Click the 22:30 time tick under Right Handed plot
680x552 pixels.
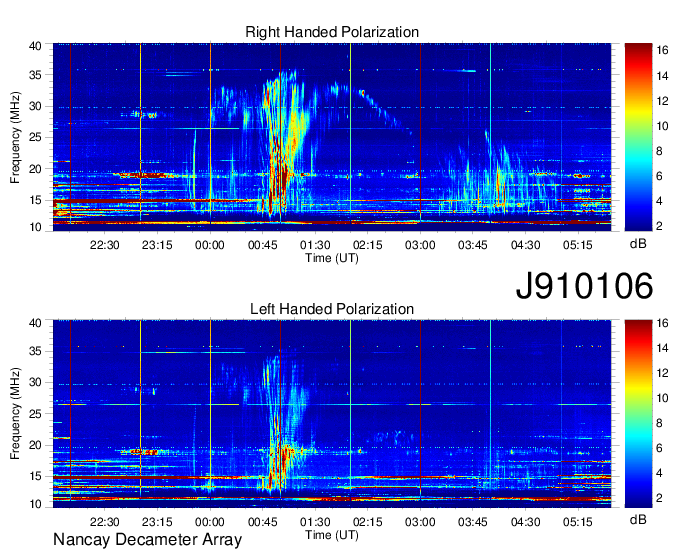click(x=105, y=245)
